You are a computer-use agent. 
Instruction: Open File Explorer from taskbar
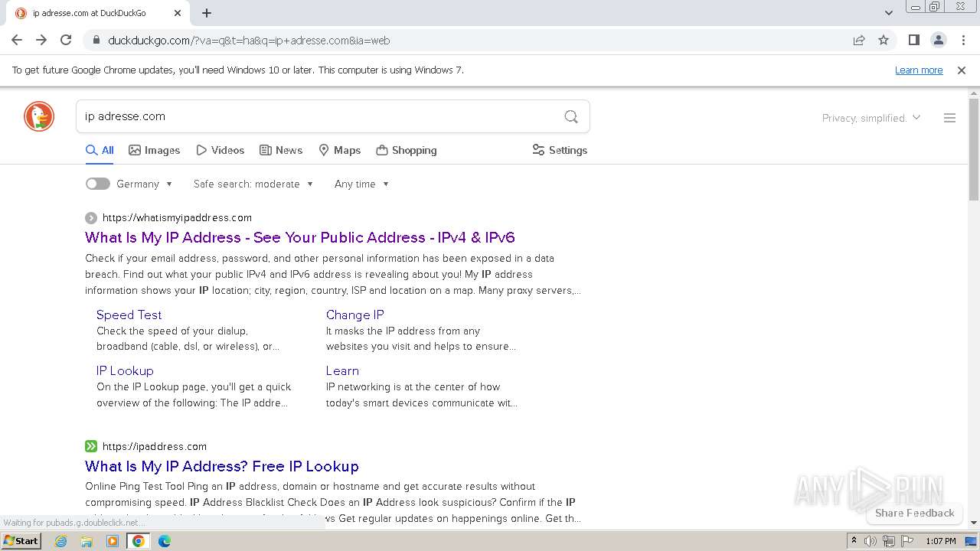[x=87, y=541]
